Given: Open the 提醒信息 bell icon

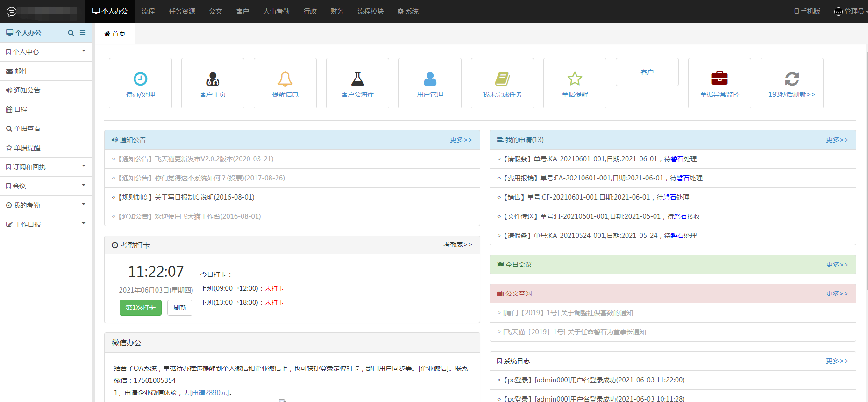Looking at the screenshot, I should click(x=285, y=79).
